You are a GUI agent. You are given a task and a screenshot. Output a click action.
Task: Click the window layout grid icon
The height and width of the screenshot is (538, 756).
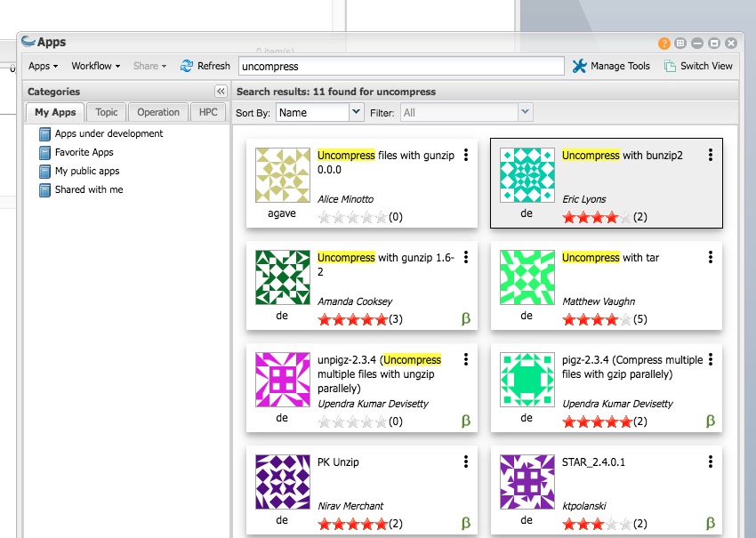coord(680,44)
